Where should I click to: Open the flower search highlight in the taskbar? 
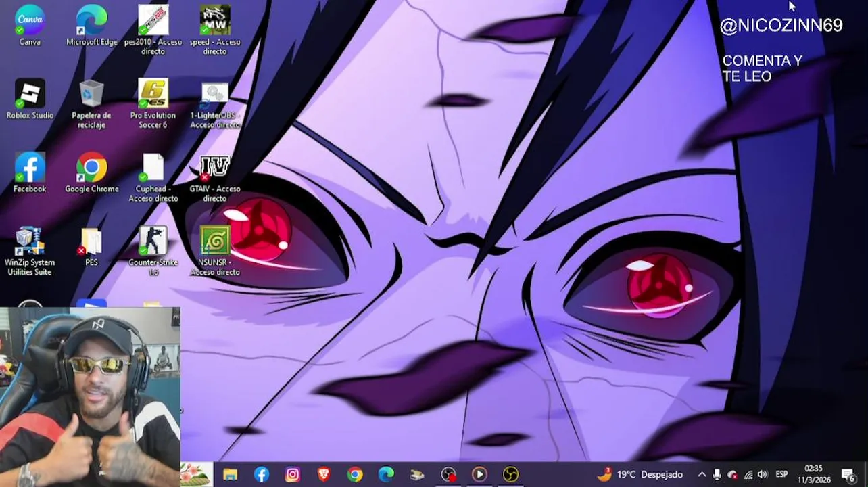click(197, 474)
